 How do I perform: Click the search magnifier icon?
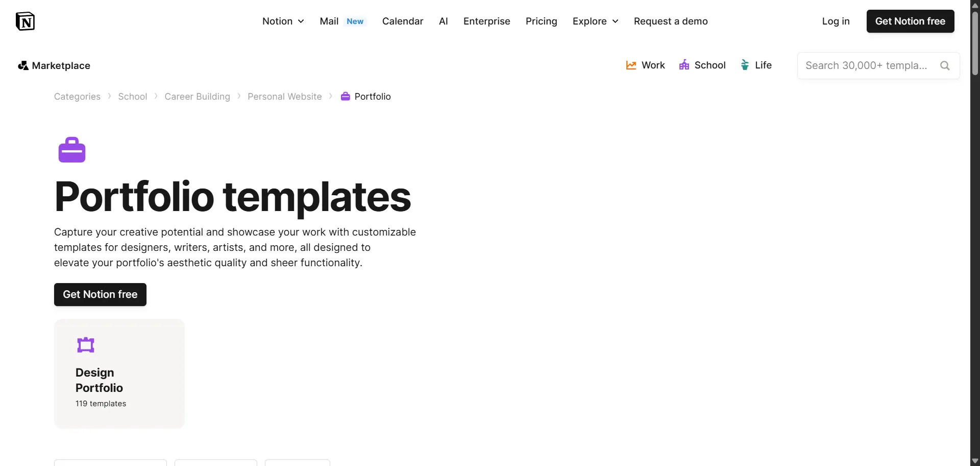(945, 65)
